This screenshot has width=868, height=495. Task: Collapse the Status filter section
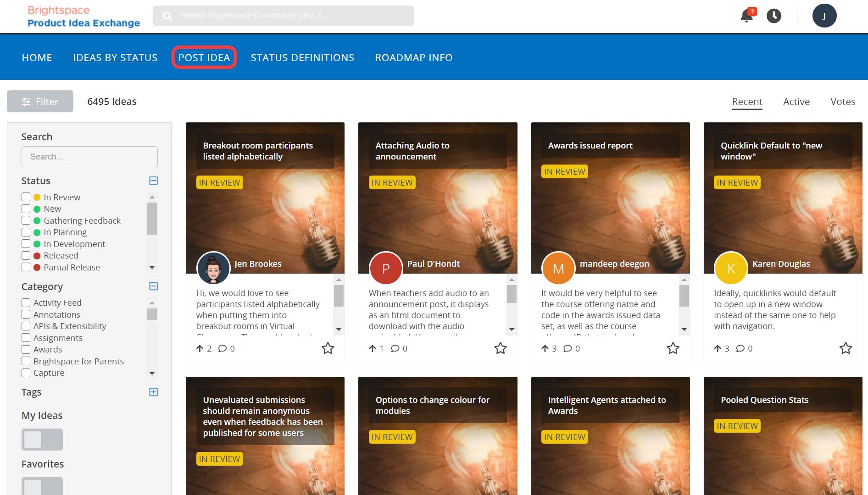pyautogui.click(x=154, y=181)
